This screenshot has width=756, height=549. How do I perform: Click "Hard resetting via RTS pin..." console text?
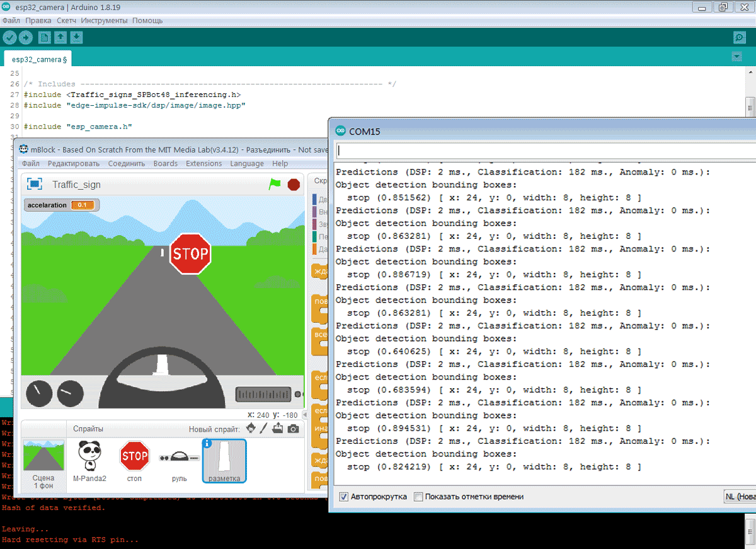(x=70, y=540)
